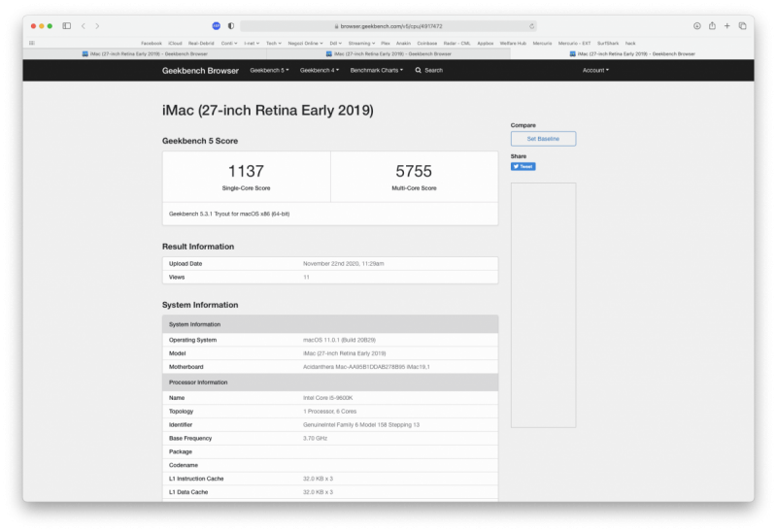The width and height of the screenshot is (777, 532).
Task: Open the I-net bookmarks folder
Action: point(252,43)
